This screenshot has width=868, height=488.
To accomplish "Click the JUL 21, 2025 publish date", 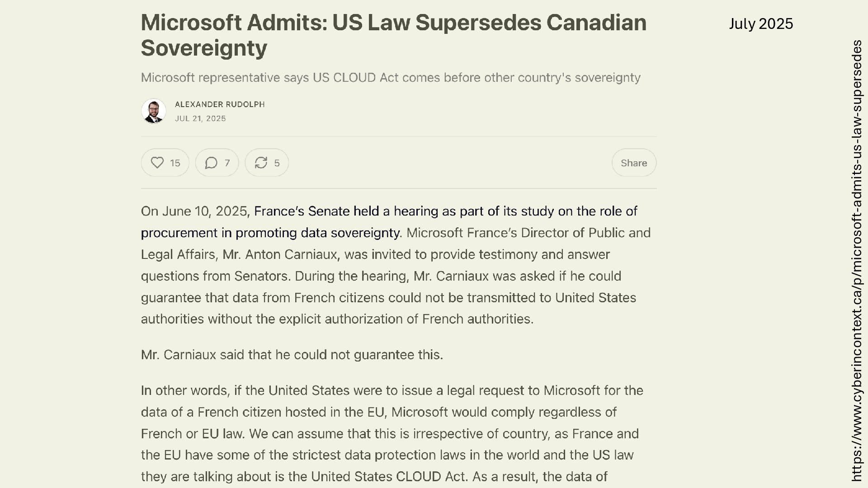I will point(200,118).
